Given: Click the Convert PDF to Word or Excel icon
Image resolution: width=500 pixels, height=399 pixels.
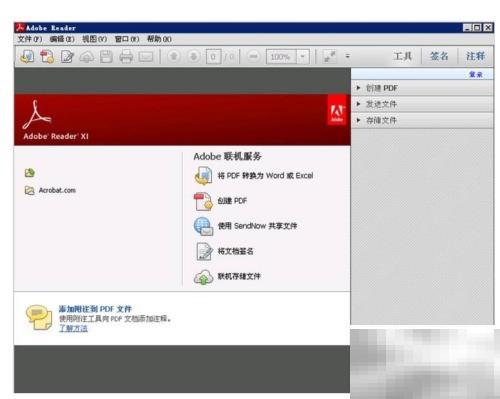Looking at the screenshot, I should pos(203,176).
